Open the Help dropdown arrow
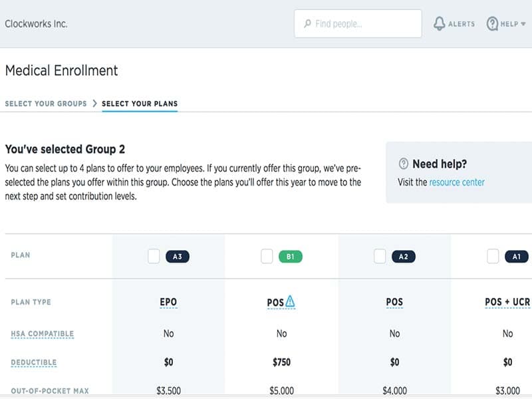The width and height of the screenshot is (532, 399). pos(523,25)
